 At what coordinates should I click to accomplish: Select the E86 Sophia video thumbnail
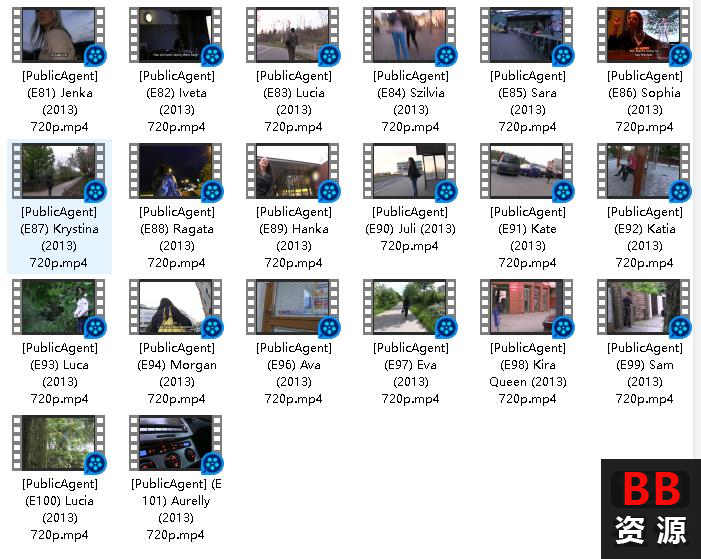tap(644, 35)
